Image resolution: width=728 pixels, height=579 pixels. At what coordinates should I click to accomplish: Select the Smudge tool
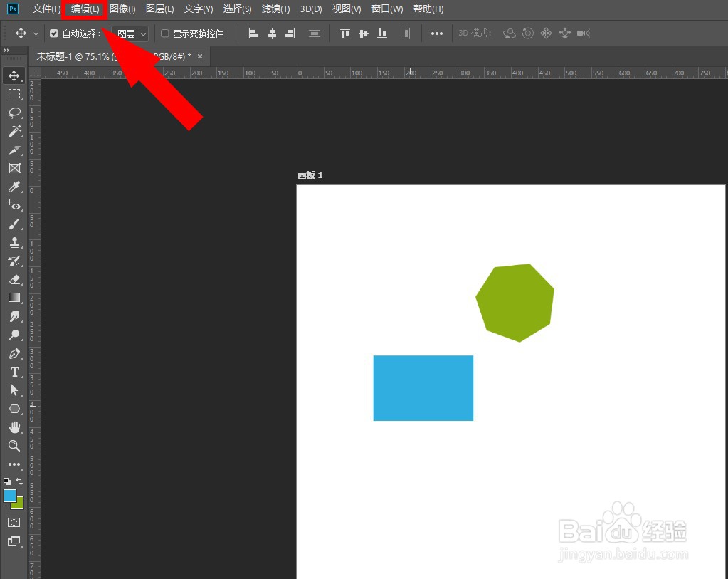click(x=14, y=316)
